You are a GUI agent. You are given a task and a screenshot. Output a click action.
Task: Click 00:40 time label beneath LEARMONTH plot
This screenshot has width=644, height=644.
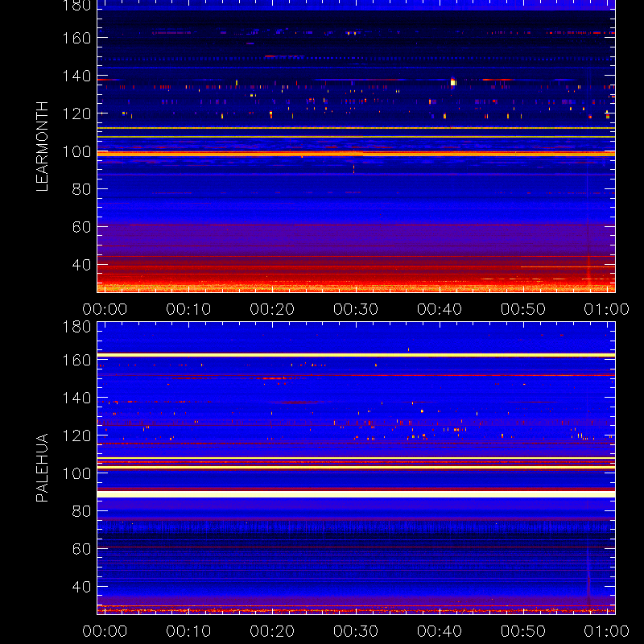click(440, 309)
